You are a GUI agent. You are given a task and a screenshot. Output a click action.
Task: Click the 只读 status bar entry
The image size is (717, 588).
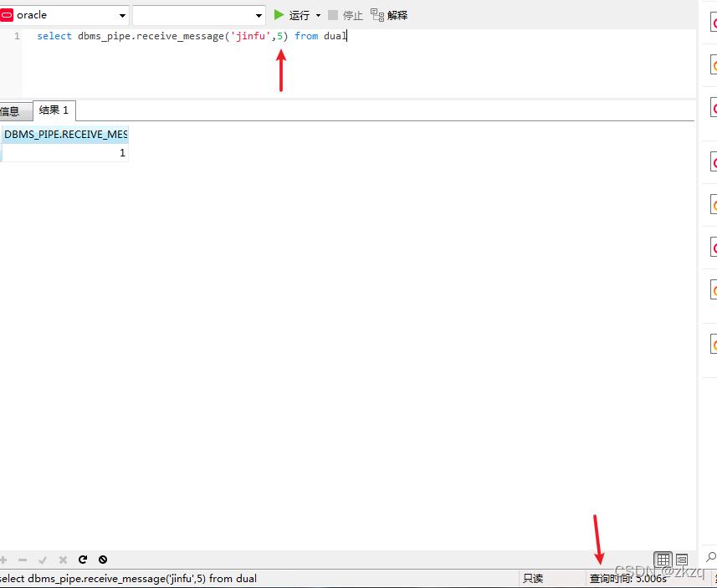pyautogui.click(x=533, y=579)
